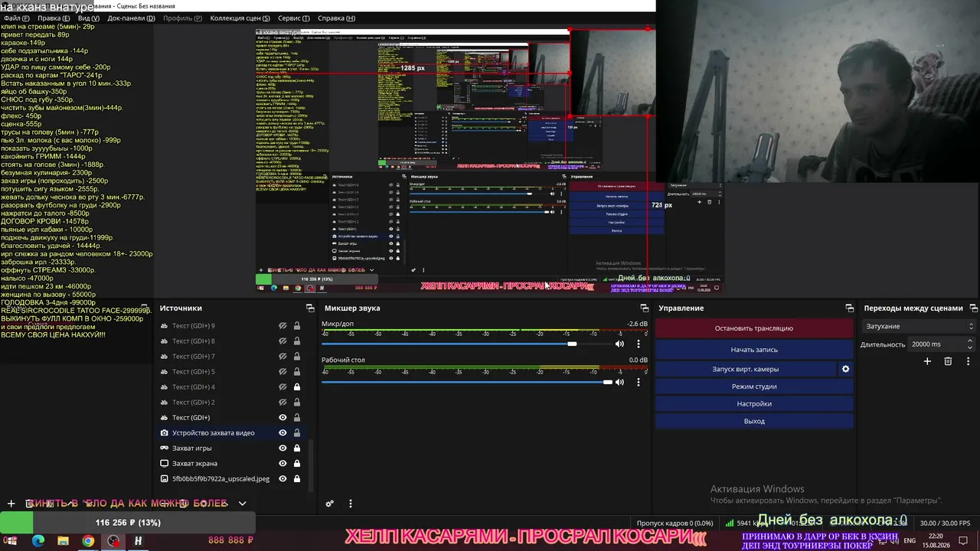Toggle lock on 5fb0bb5f9b7922a_upscaled.jpeg source

297,479
